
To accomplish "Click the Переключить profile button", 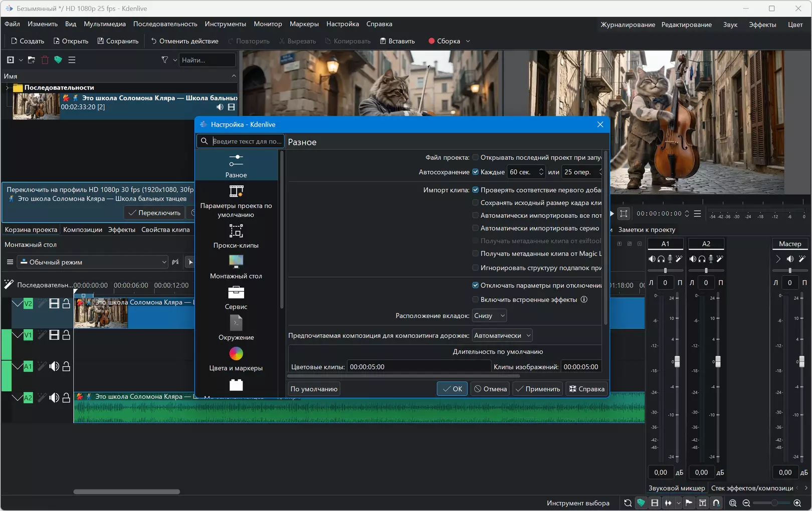I will [x=154, y=213].
